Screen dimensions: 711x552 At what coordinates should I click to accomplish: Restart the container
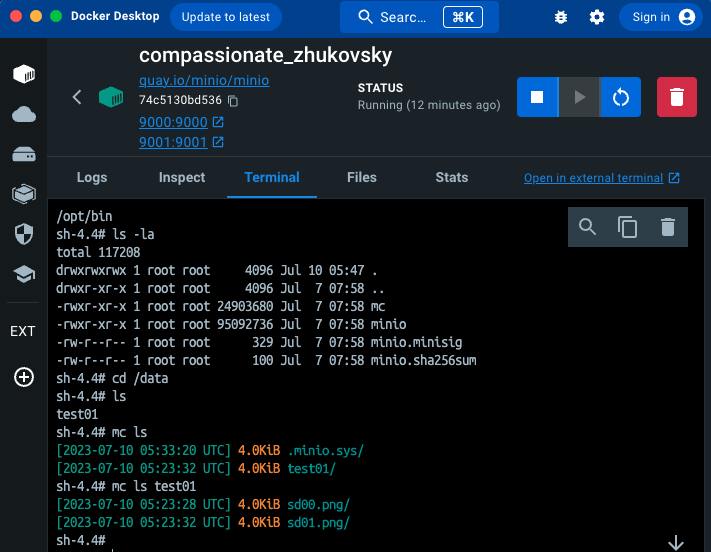[620, 97]
